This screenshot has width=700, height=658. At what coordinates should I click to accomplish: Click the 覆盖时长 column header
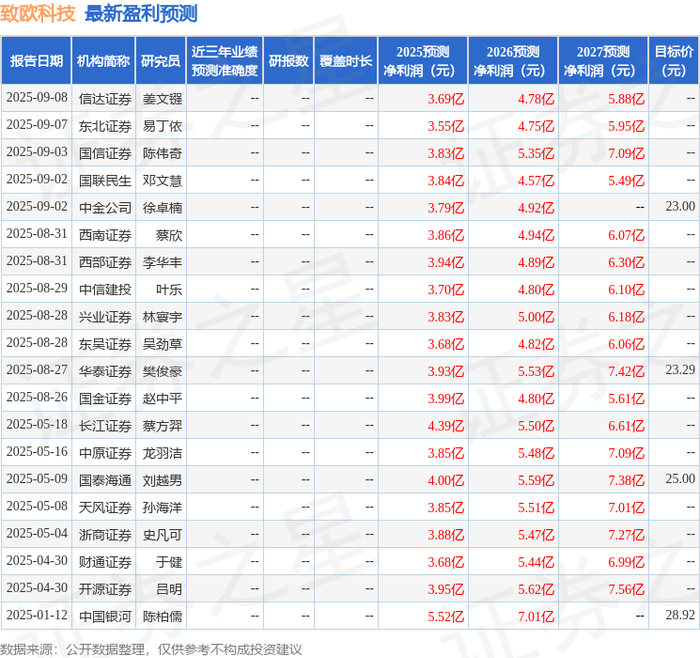point(346,61)
